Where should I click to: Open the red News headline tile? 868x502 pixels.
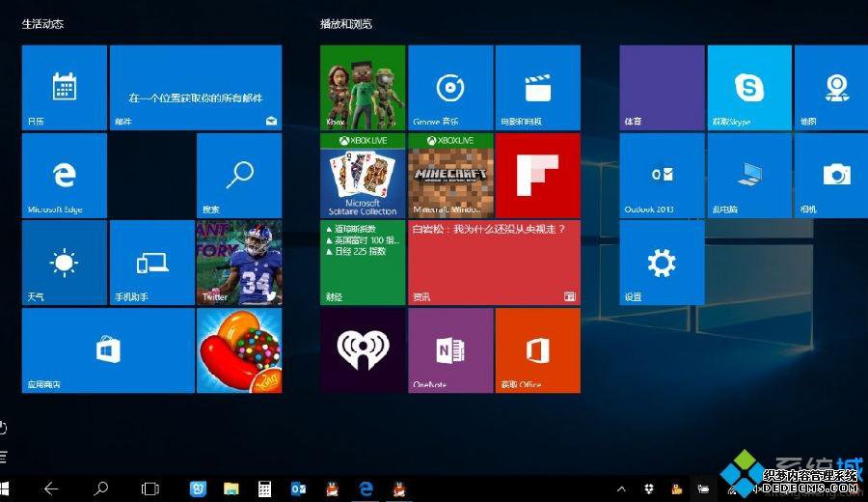pyautogui.click(x=495, y=263)
